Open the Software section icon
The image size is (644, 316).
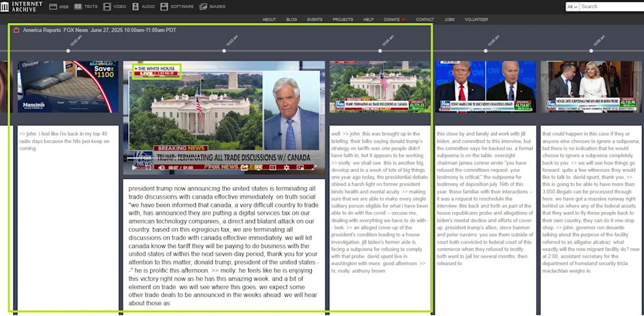pos(164,7)
